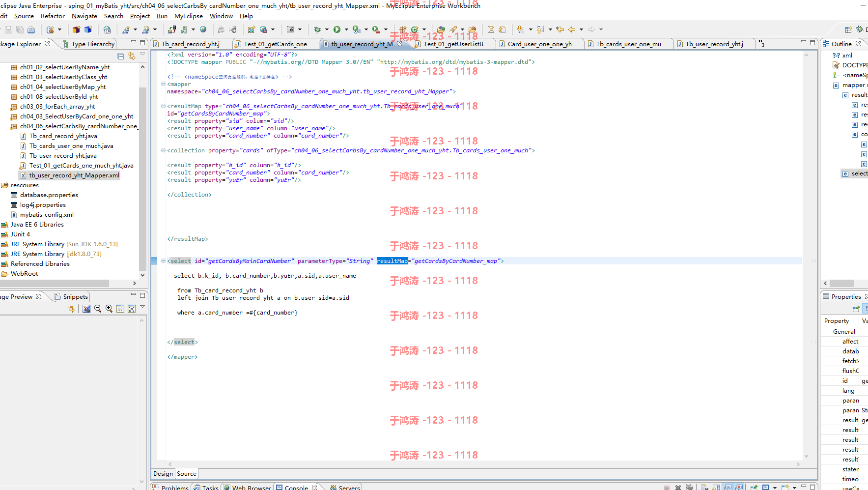This screenshot has width=868, height=490.
Task: Click the Save All toolbar icon
Action: [x=20, y=30]
